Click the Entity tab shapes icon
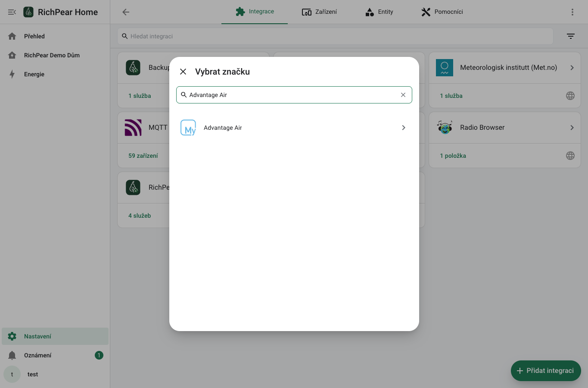The image size is (588, 388). 370,12
